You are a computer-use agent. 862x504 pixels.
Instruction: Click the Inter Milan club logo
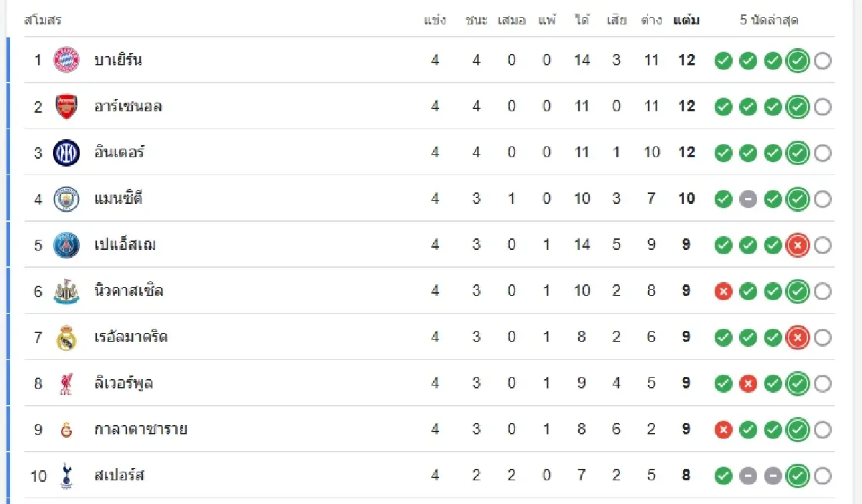pyautogui.click(x=67, y=153)
